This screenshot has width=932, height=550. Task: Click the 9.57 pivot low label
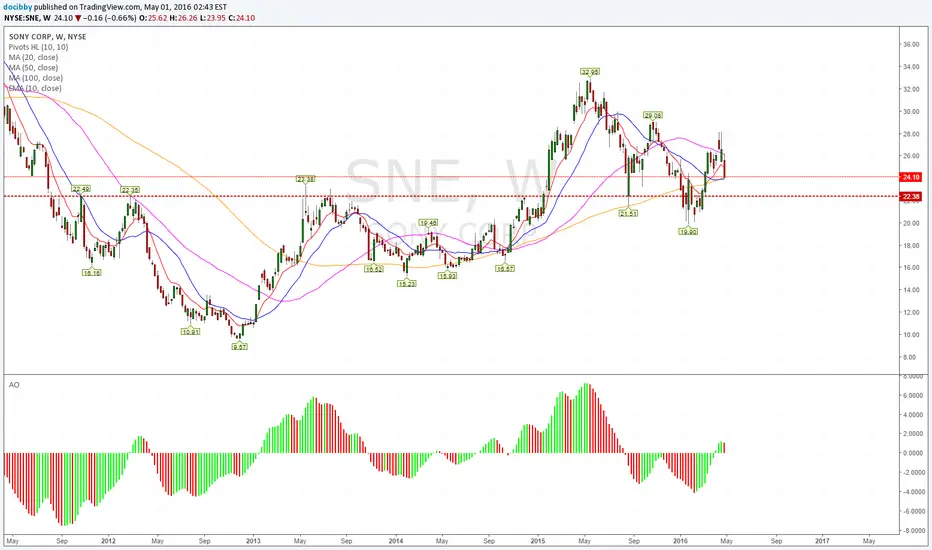240,346
